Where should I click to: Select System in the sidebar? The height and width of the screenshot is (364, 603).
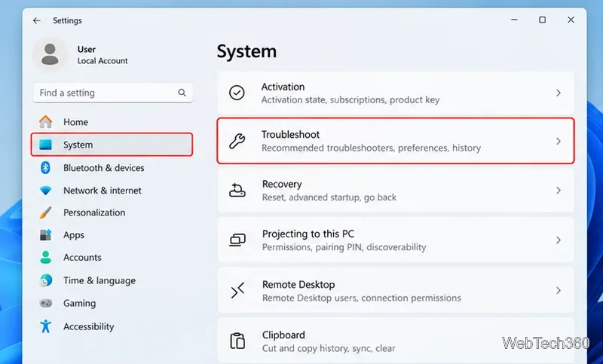tap(112, 145)
